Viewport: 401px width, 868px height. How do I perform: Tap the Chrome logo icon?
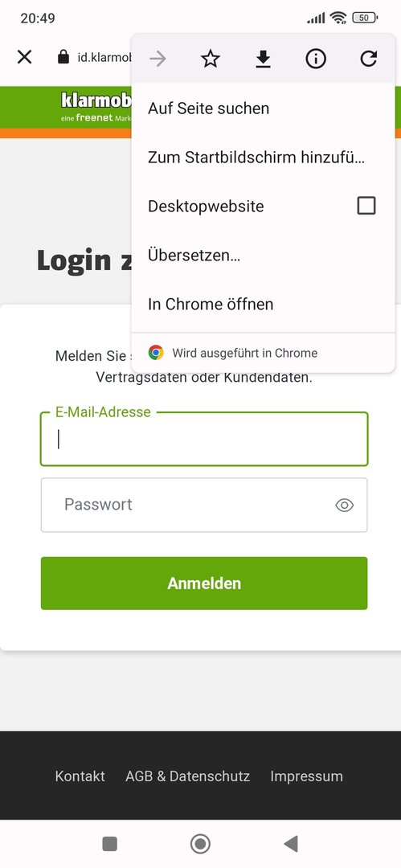tap(156, 353)
